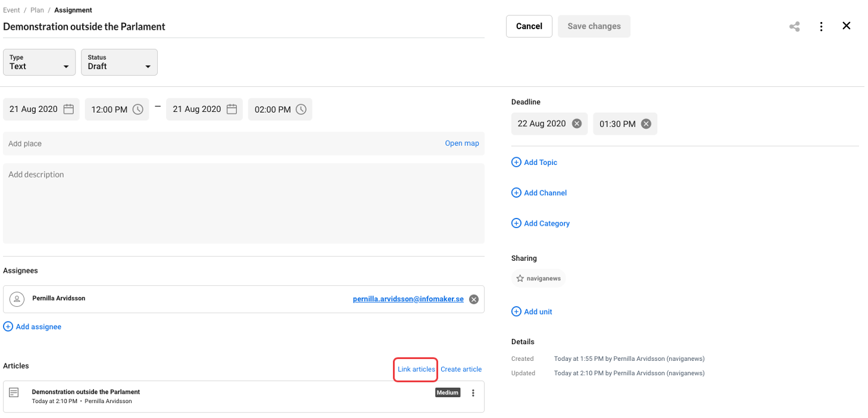Viewport: 868px width, 418px height.
Task: Go to Plan in breadcrumb
Action: click(x=37, y=10)
